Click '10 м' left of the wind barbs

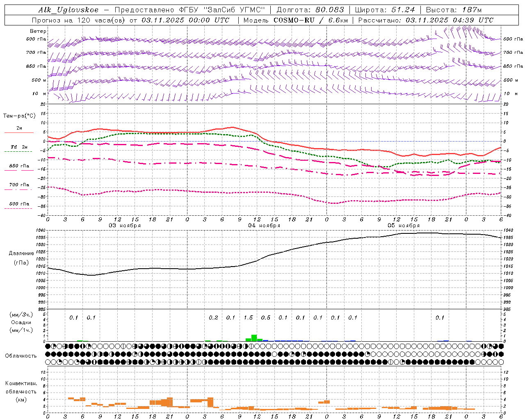pyautogui.click(x=39, y=94)
